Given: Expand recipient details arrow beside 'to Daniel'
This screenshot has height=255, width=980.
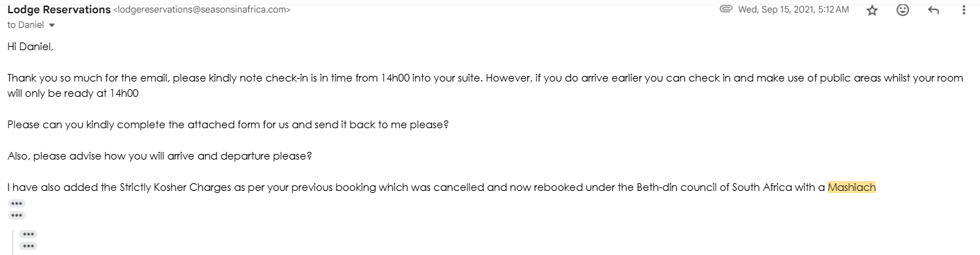Looking at the screenshot, I should [52, 25].
